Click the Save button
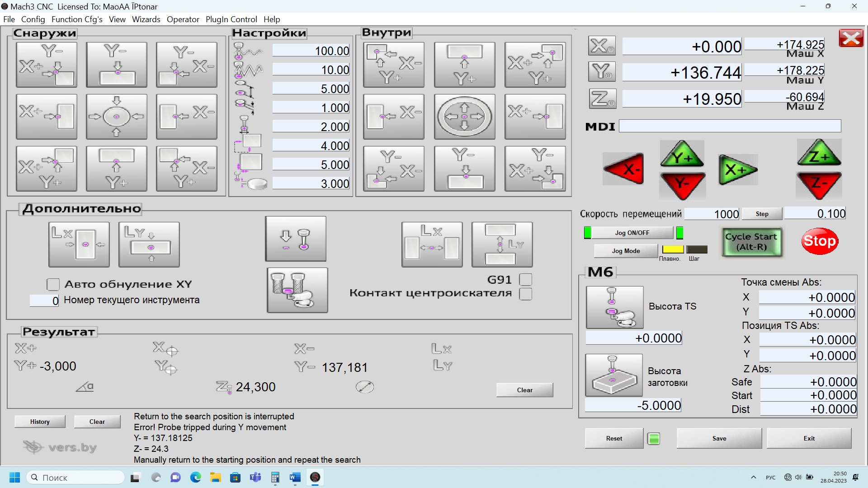868x488 pixels. (719, 438)
